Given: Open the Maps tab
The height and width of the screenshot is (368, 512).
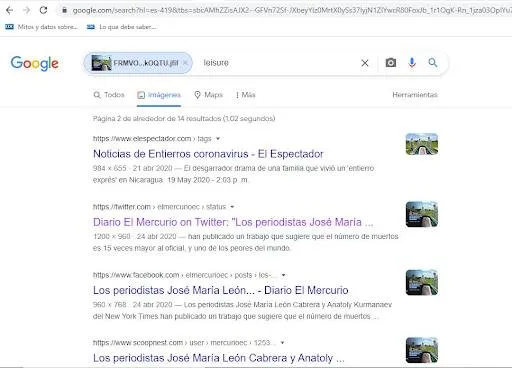Looking at the screenshot, I should (209, 95).
